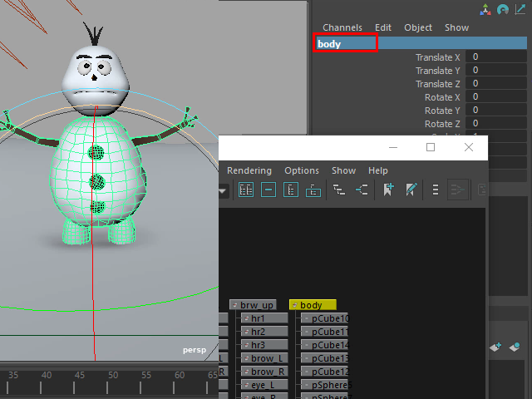Image resolution: width=532 pixels, height=399 pixels.
Task: Open the dropdown arrow left of Hypergraph toolbar
Action: pos(224,190)
